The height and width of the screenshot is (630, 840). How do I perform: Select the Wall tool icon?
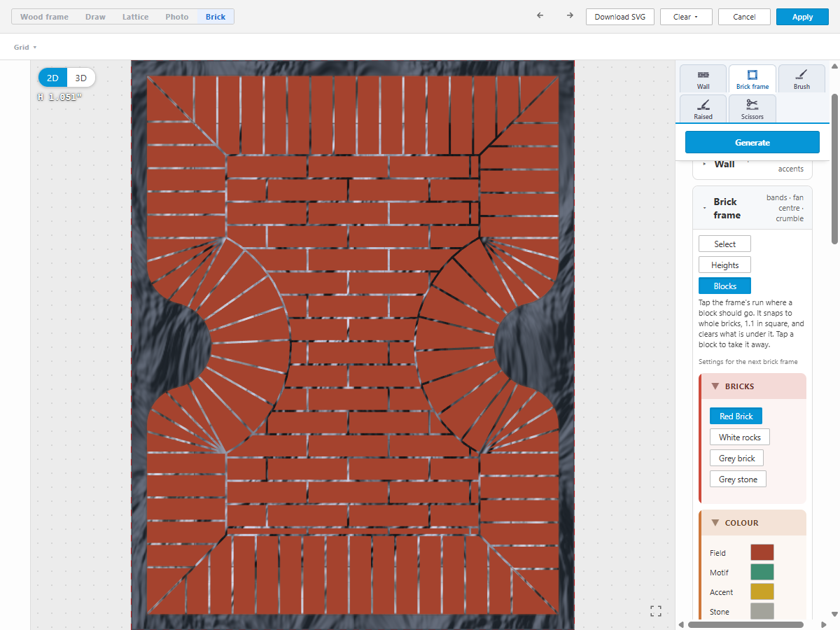point(703,79)
